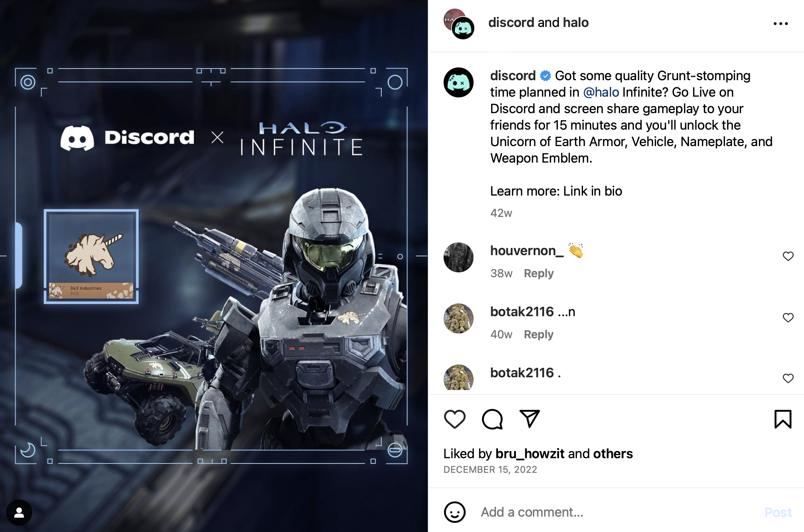
Task: Open the emoji picker smiley icon
Action: coord(454,512)
